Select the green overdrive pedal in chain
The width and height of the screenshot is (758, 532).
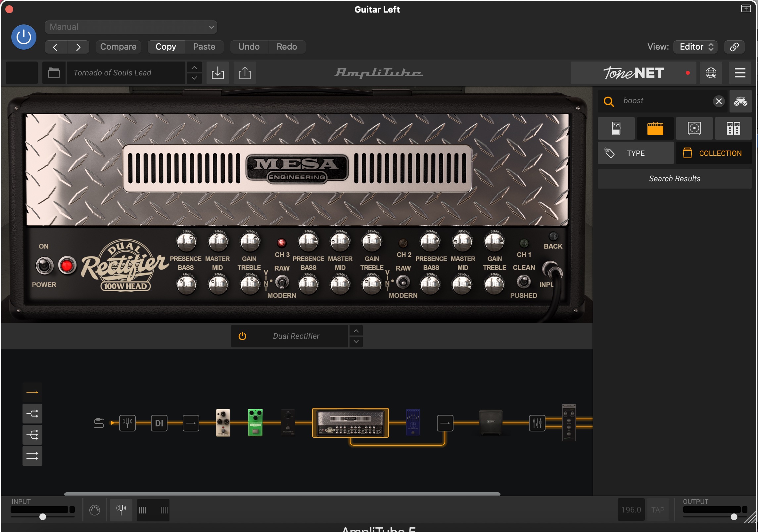pos(255,423)
